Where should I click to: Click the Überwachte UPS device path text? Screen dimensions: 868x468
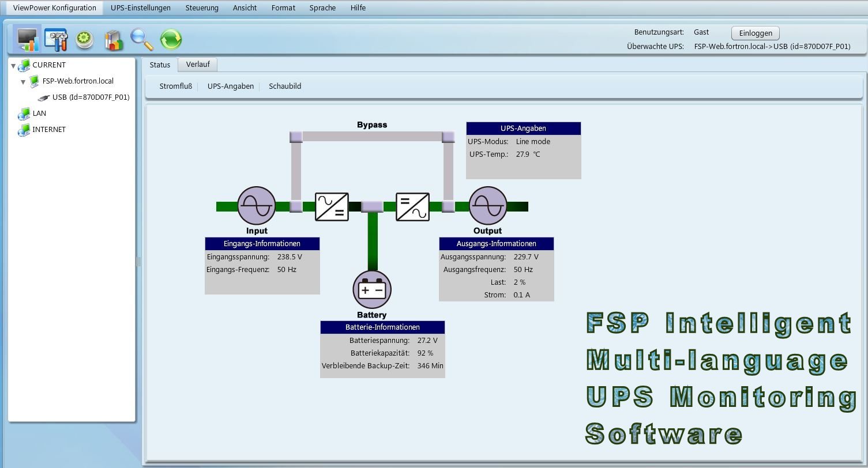point(772,47)
